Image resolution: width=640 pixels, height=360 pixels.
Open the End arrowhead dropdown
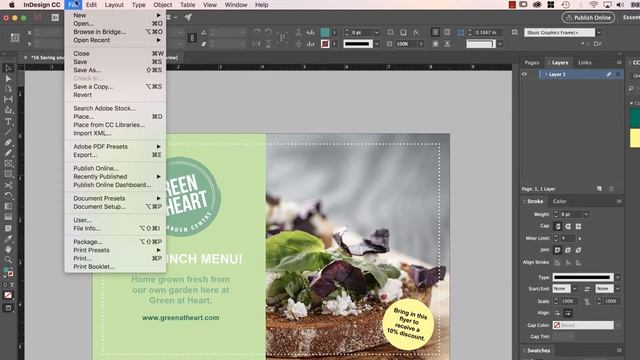pyautogui.click(x=618, y=289)
